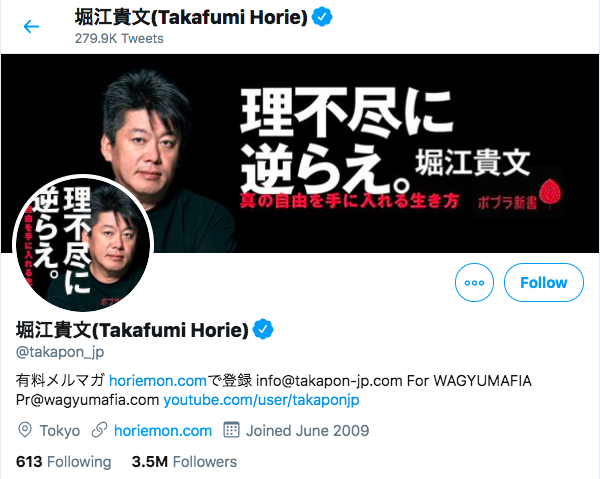This screenshot has height=479, width=600.
Task: Click the @takapon_jp handle
Action: (60, 352)
